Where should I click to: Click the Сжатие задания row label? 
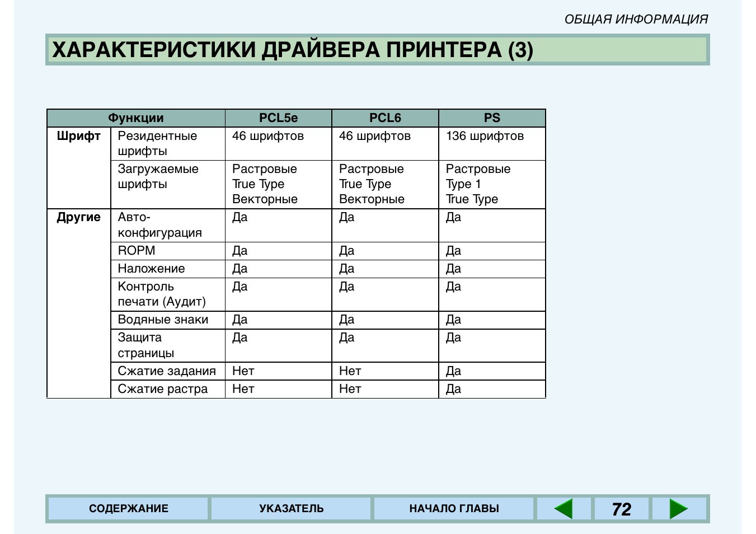point(167,371)
